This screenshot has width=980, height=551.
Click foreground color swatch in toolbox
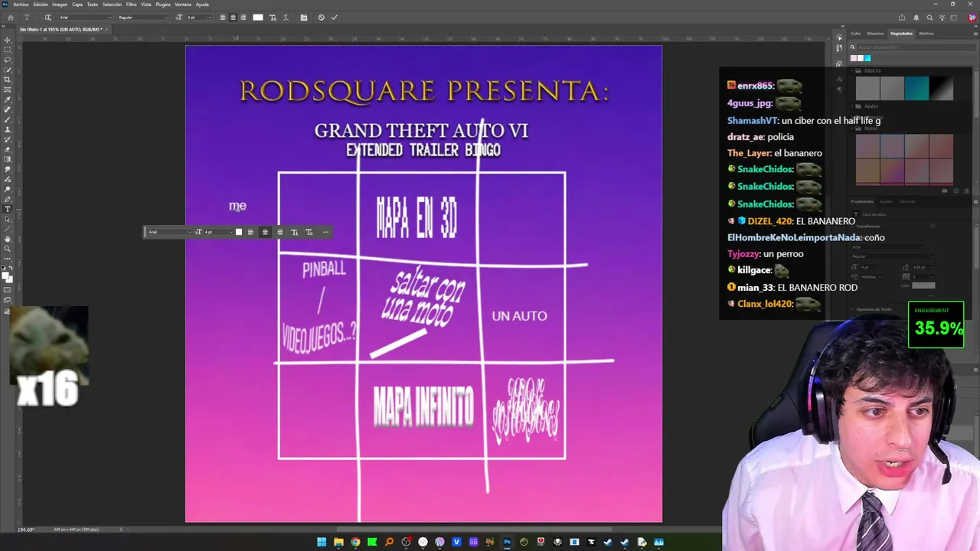click(x=6, y=274)
